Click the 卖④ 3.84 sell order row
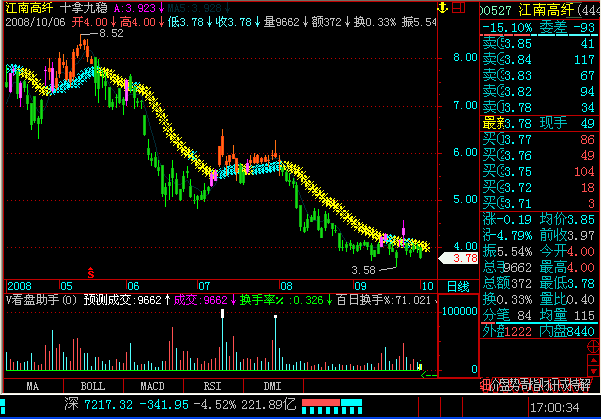 point(539,60)
